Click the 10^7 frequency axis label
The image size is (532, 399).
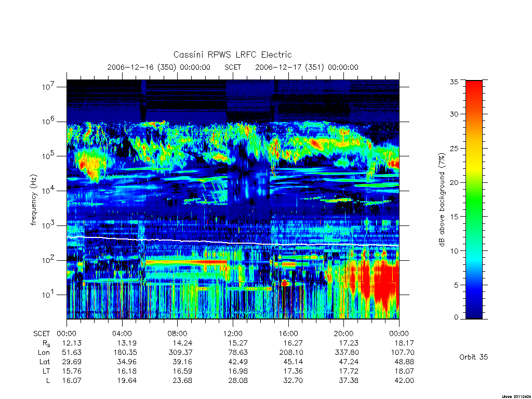coord(49,87)
